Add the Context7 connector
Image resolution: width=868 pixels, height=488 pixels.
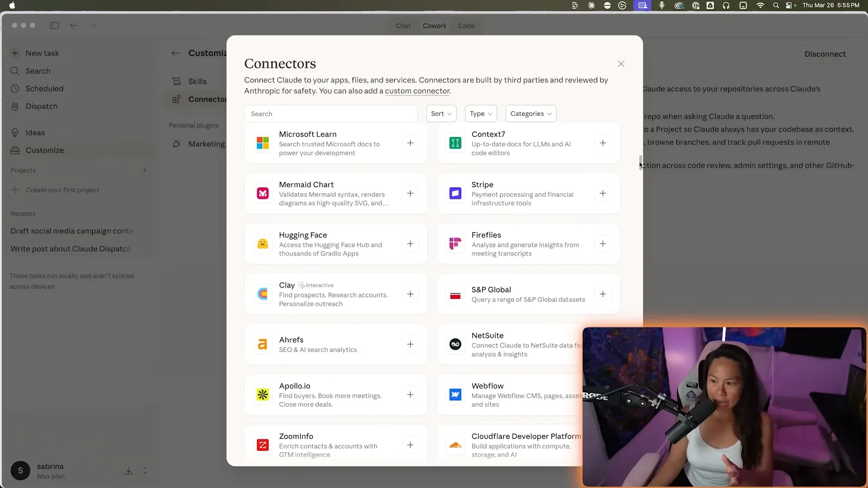pyautogui.click(x=603, y=143)
